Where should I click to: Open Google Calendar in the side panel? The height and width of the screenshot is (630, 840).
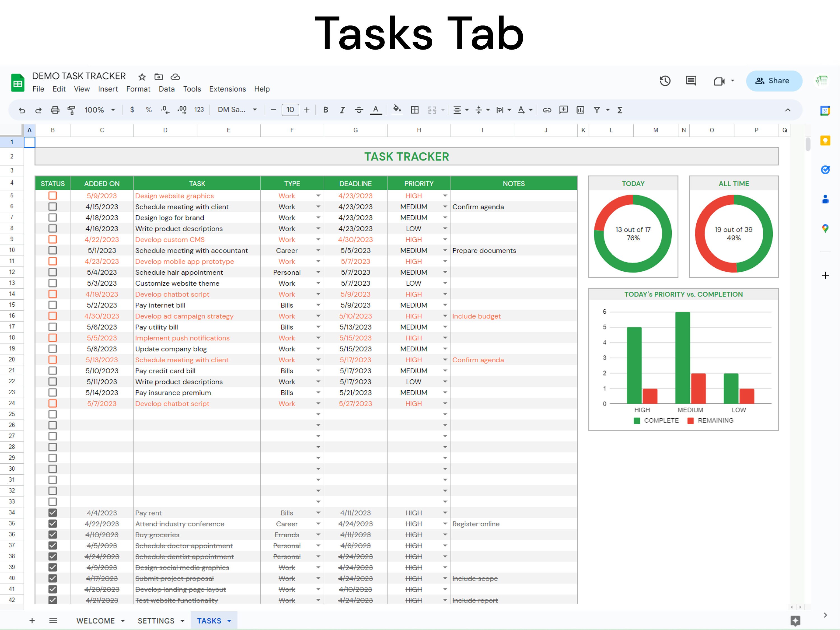[x=825, y=111]
